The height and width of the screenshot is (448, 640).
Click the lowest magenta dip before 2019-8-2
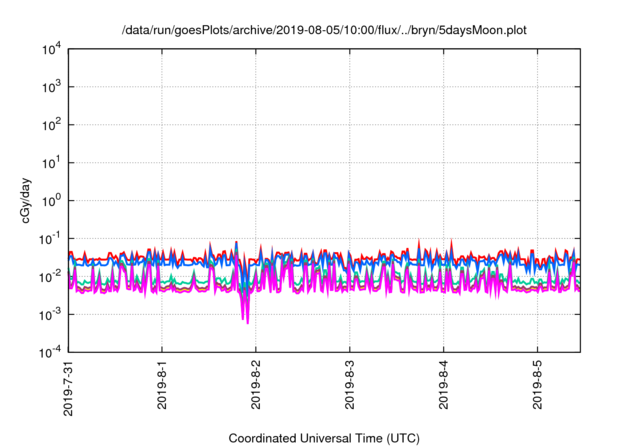tap(246, 320)
